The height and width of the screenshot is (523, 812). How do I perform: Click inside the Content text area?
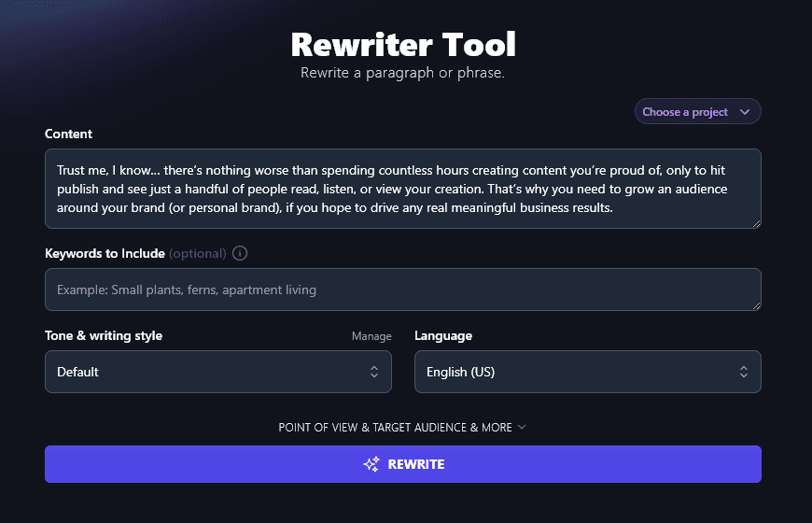[402, 189]
